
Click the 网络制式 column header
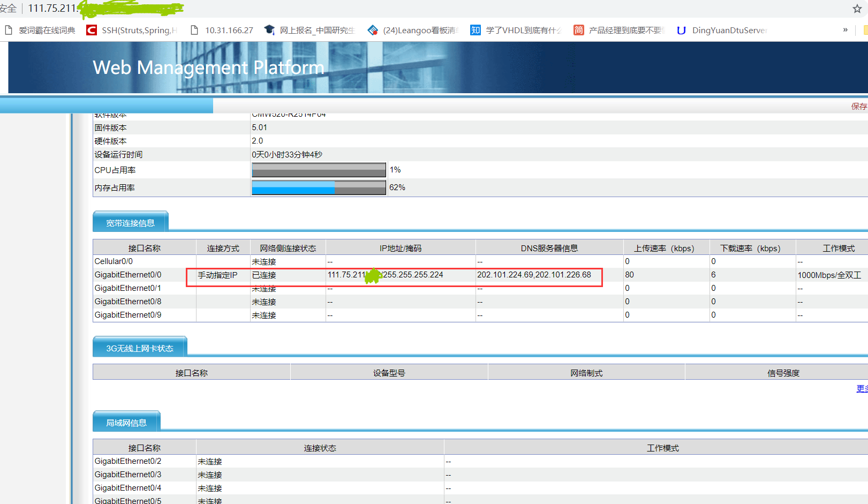click(586, 373)
